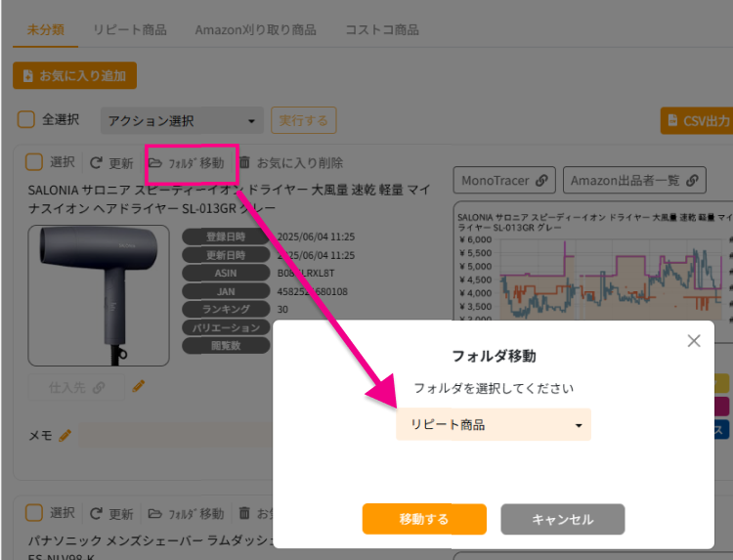Click お気に入り削除 trash icon for SALONIA dryer
This screenshot has width=733, height=560.
coord(244,162)
